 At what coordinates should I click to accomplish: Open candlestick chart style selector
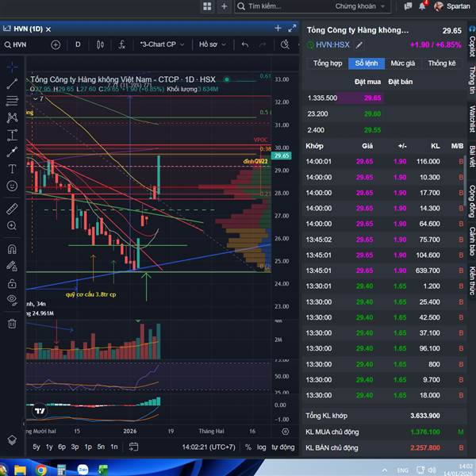(x=100, y=45)
